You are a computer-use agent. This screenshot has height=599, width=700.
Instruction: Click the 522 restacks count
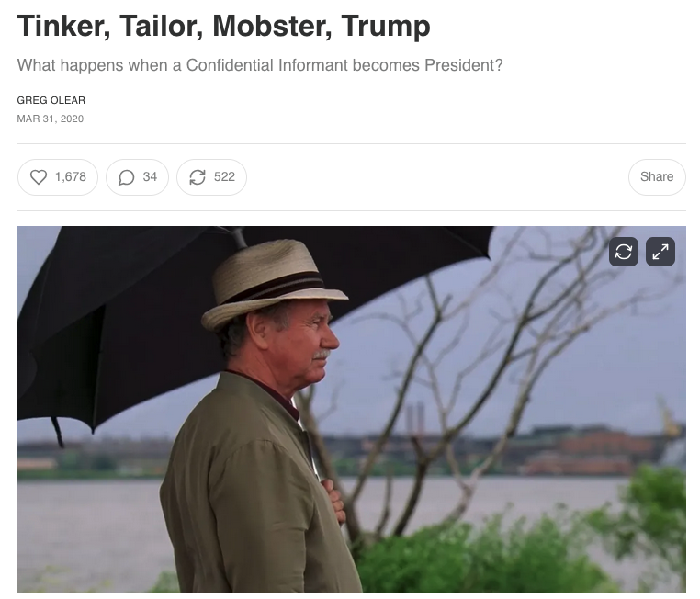224,177
